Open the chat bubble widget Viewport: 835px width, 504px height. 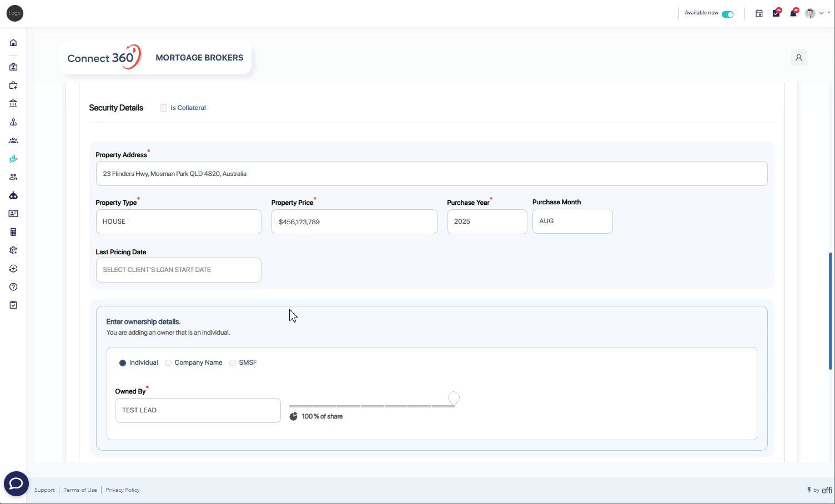coord(16,484)
